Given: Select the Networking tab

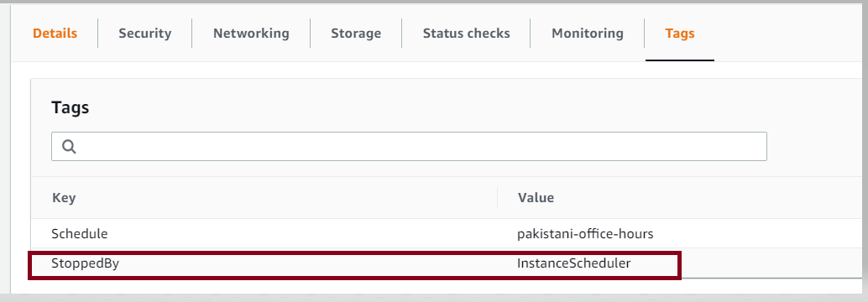Looking at the screenshot, I should (251, 34).
